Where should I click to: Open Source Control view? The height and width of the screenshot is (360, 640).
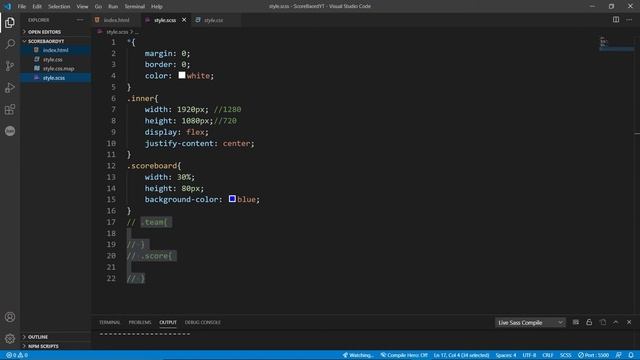(10, 66)
